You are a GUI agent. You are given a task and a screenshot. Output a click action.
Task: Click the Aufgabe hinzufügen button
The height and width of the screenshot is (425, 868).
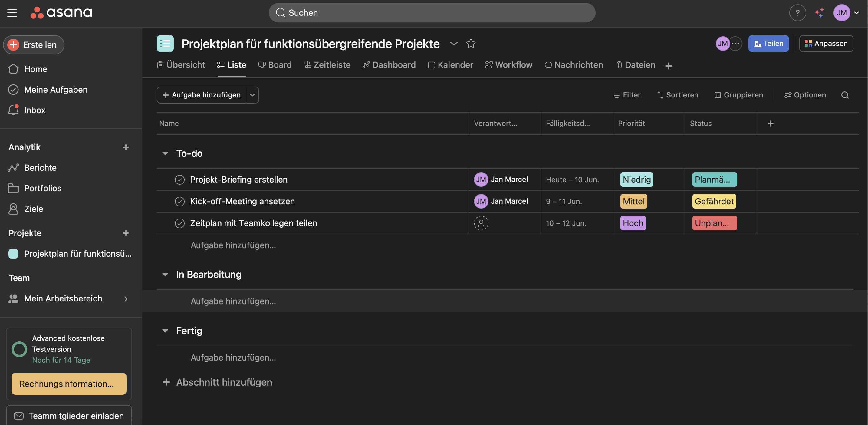tap(202, 95)
